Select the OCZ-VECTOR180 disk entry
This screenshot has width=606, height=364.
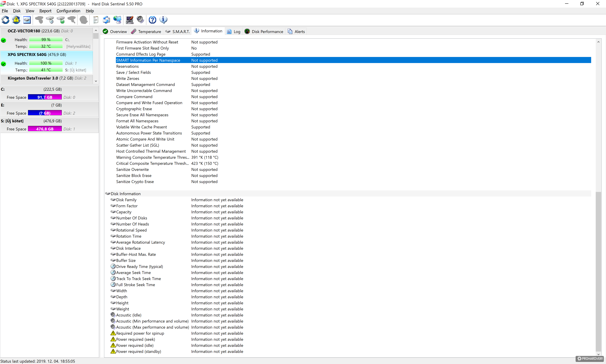coord(24,31)
